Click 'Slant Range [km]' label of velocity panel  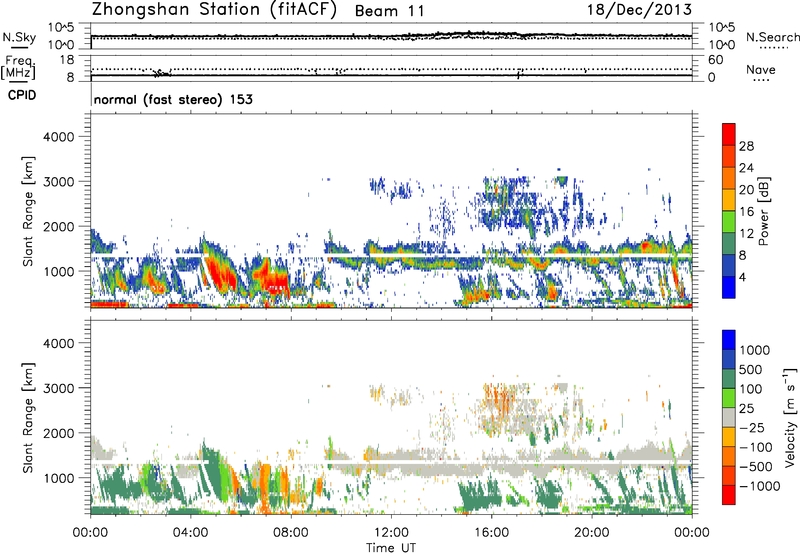[28, 417]
